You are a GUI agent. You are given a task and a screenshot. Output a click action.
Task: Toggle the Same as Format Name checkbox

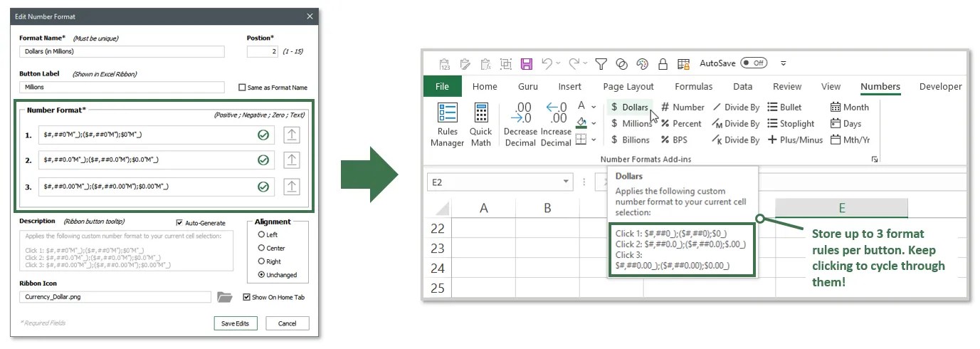click(242, 88)
